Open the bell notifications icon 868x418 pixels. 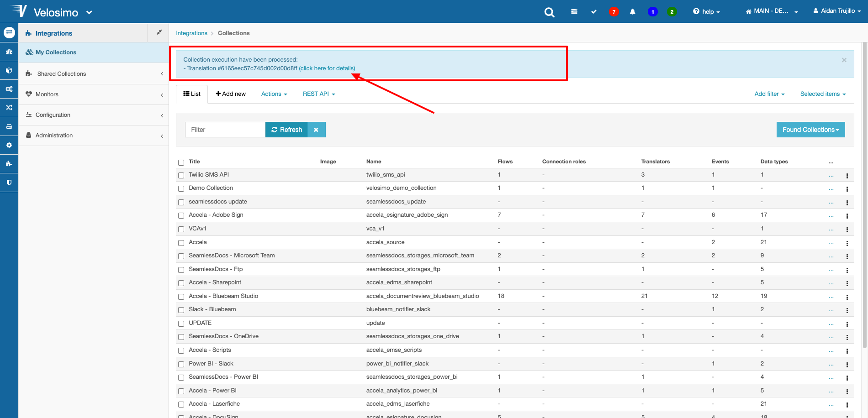633,12
